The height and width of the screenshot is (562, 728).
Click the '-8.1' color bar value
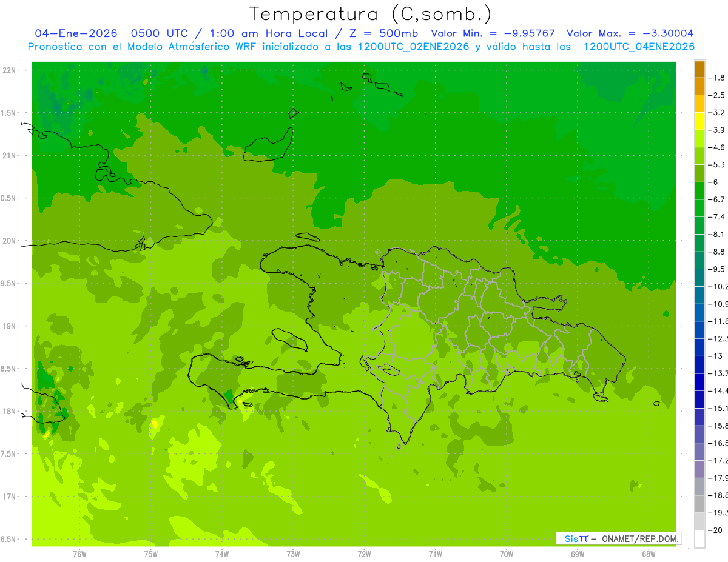pos(717,234)
